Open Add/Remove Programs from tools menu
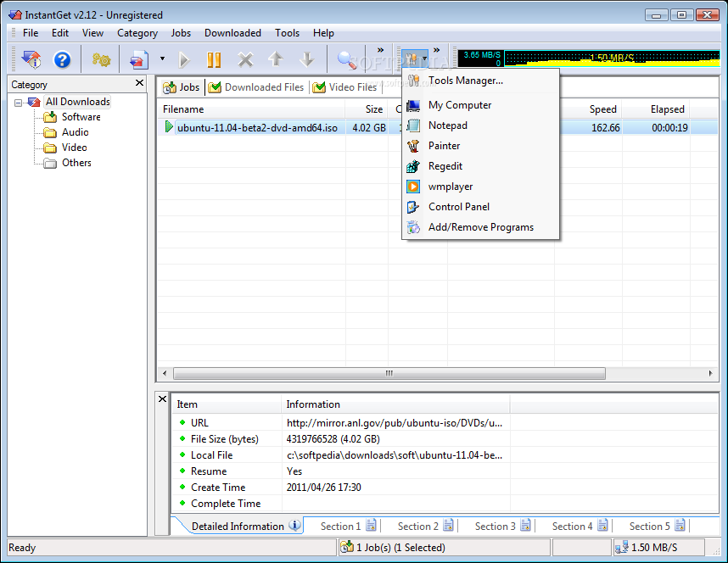The image size is (728, 563). (480, 227)
